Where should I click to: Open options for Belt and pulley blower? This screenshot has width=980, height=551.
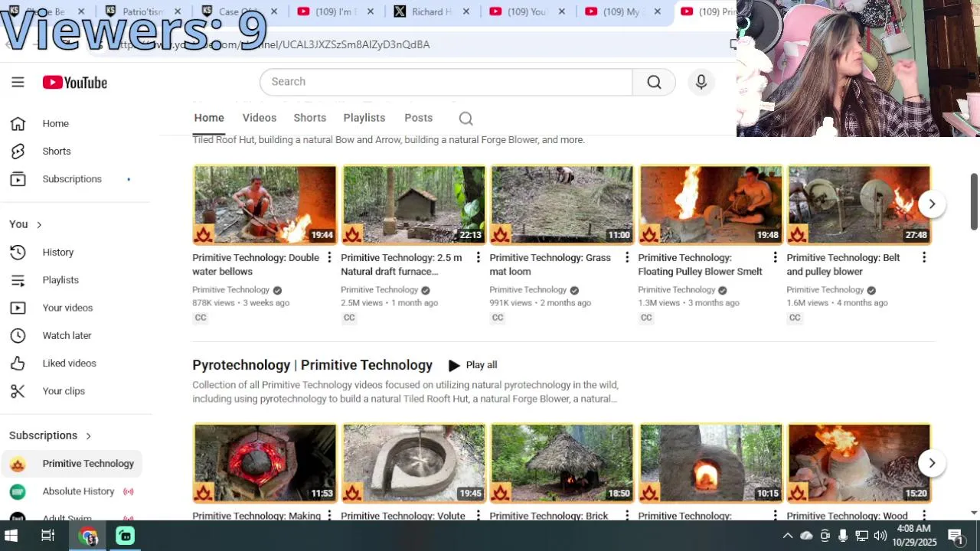(x=923, y=257)
